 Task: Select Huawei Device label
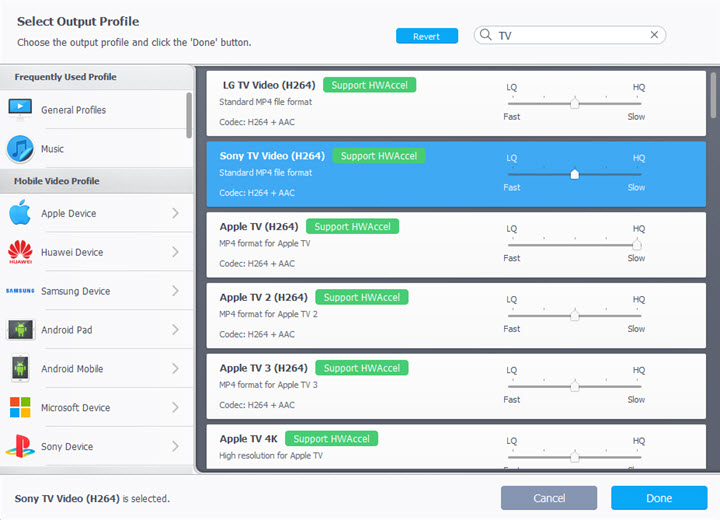tap(72, 252)
